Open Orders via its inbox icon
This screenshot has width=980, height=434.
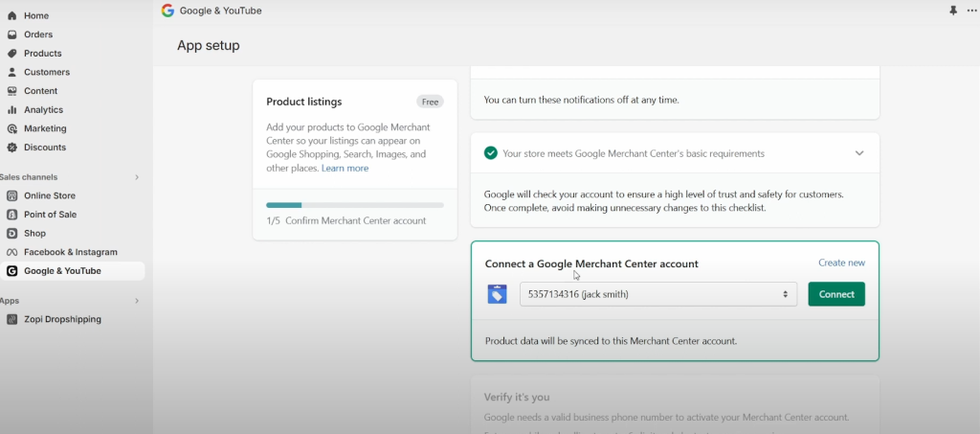coord(11,34)
